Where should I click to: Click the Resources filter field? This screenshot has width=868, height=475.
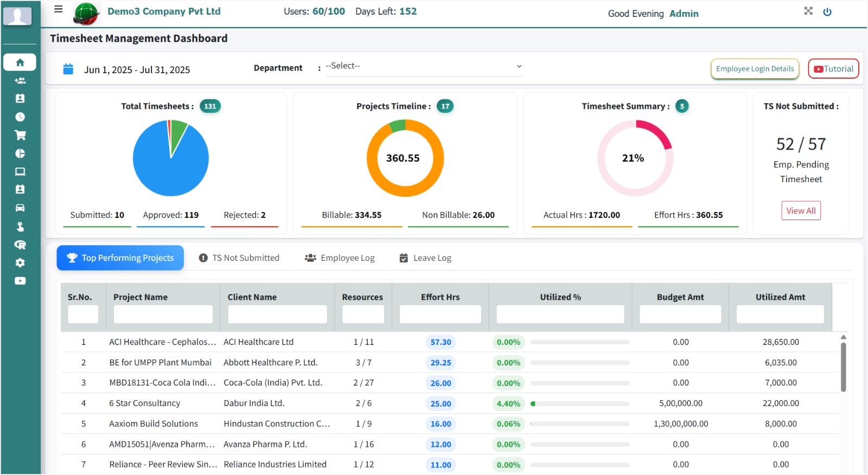click(363, 314)
